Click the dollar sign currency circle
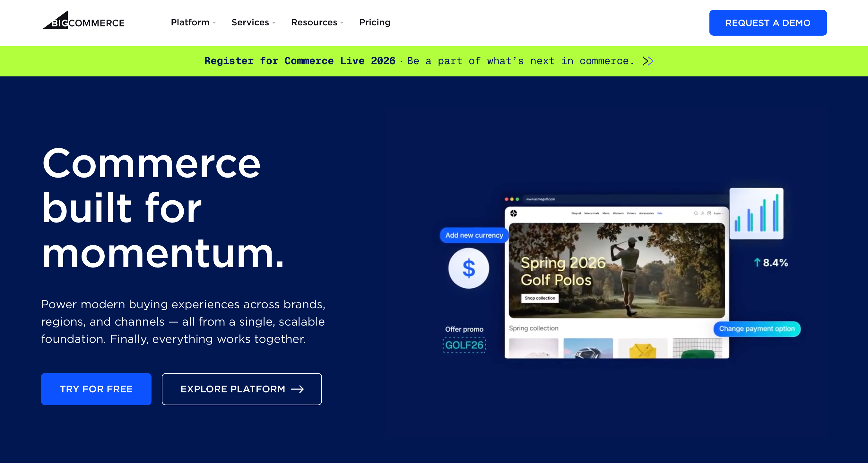This screenshot has height=463, width=868. [x=468, y=268]
